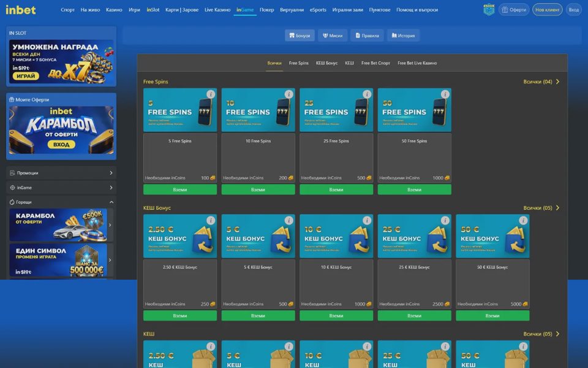588x368 pixels.
Task: View all КЕШ Бонус via Всички (05)
Action: (541, 208)
